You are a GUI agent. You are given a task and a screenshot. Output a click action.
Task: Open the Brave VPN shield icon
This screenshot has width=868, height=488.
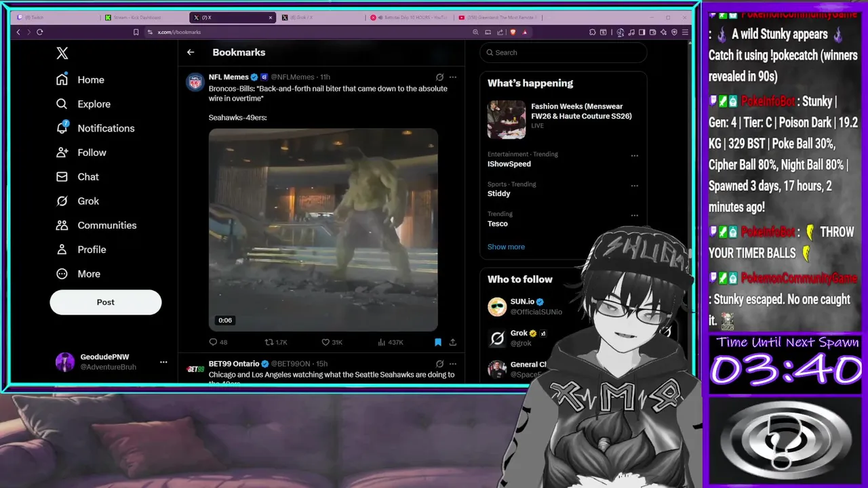pyautogui.click(x=674, y=32)
